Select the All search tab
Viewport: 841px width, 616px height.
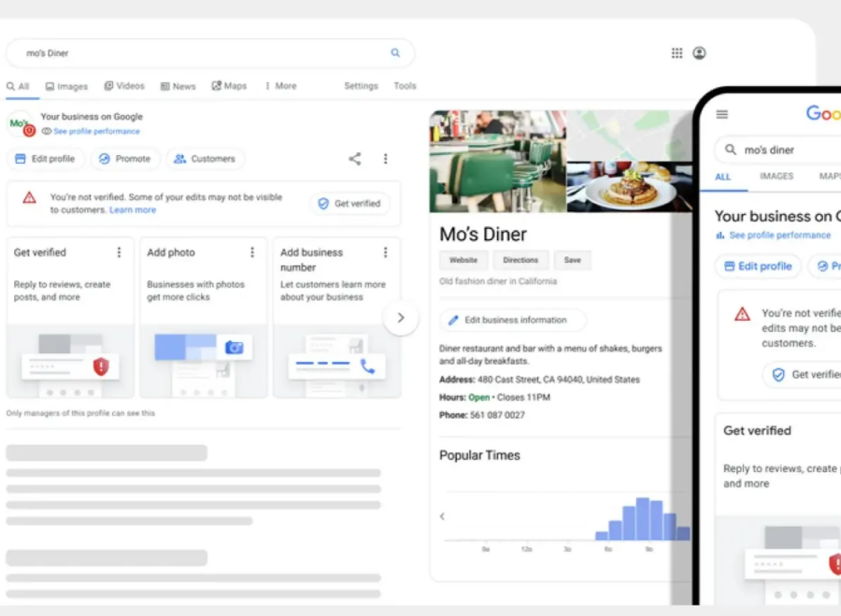click(x=19, y=86)
